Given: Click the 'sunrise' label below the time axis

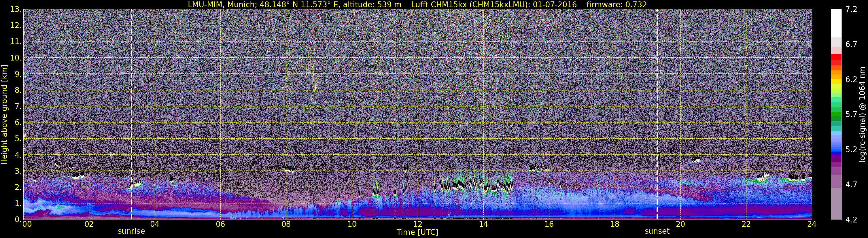Looking at the screenshot, I should (x=131, y=231).
